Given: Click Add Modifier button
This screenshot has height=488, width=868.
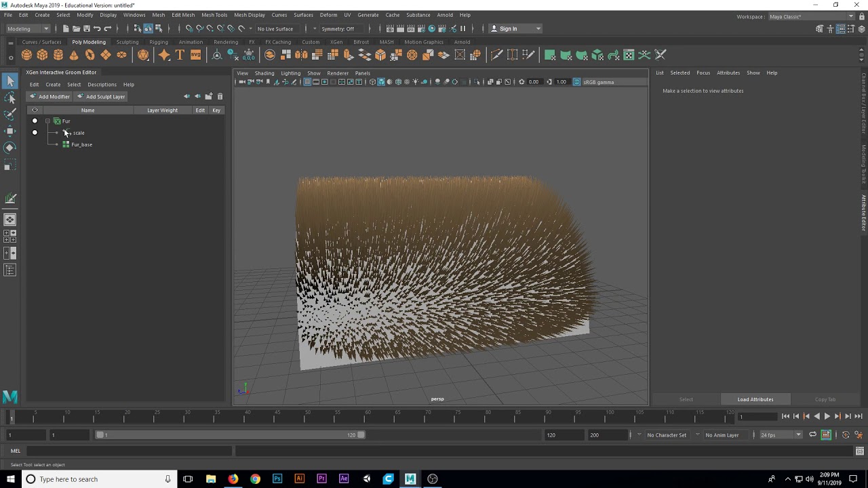Looking at the screenshot, I should click(50, 96).
